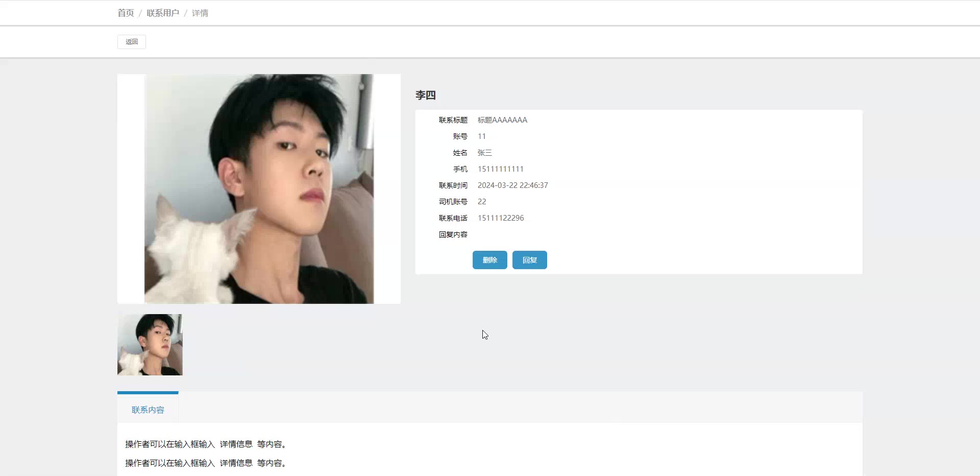Click the second 操作者可以在输入框输入 line
The height and width of the screenshot is (476, 980).
(x=207, y=463)
